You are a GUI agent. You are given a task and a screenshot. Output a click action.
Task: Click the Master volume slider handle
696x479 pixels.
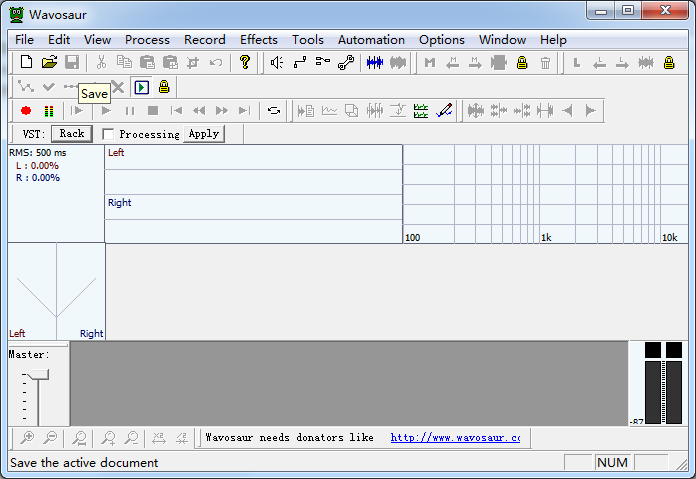tap(38, 374)
